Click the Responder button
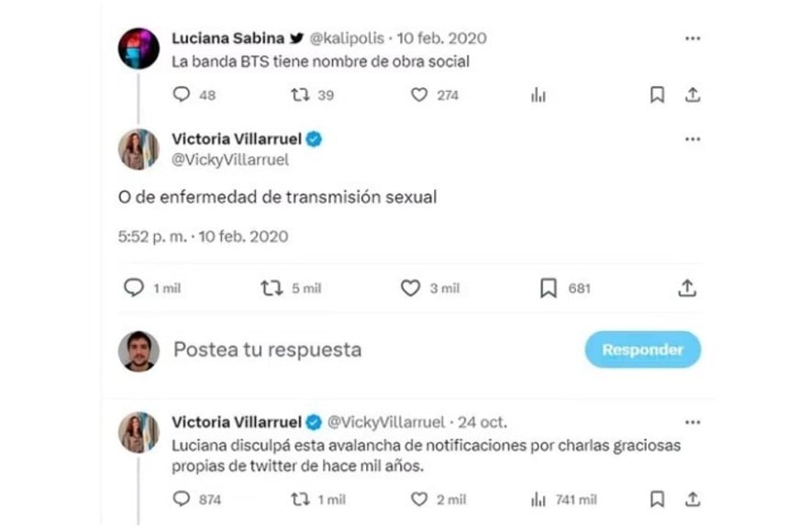Screen dimensions: 798x532 point(642,349)
